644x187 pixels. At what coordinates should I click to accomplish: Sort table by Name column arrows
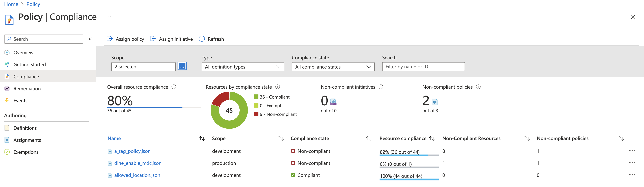202,138
